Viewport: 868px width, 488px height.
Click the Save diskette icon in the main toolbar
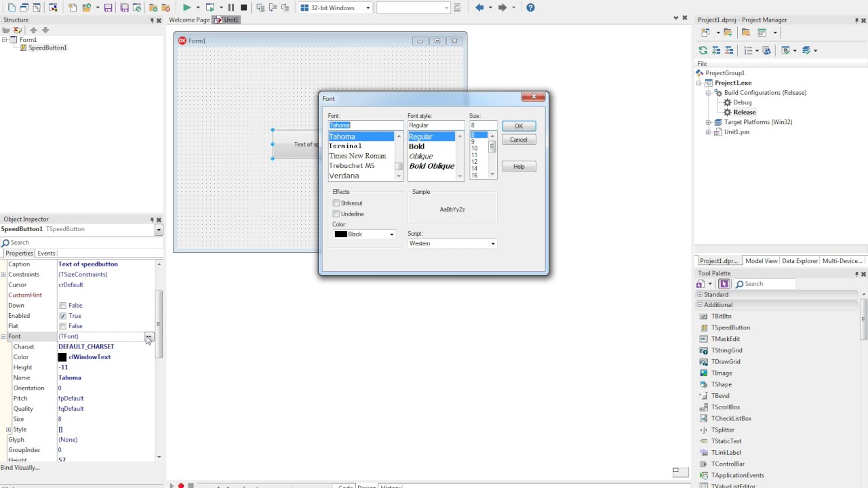108,7
